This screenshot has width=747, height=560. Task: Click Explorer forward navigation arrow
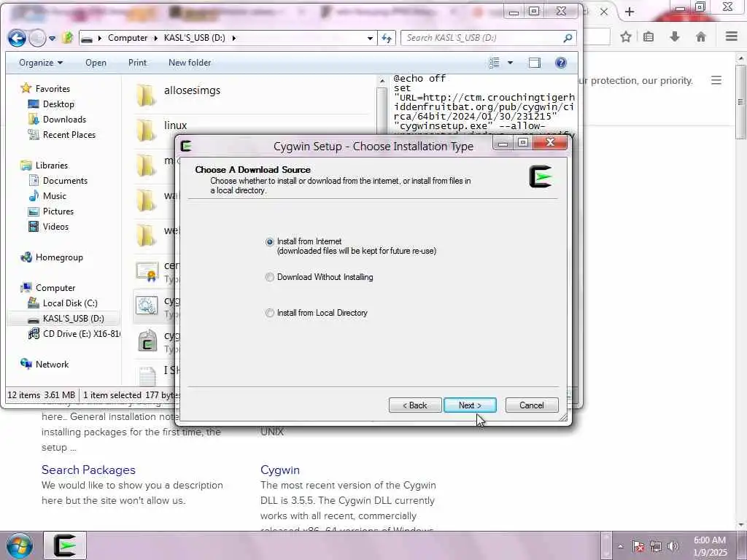point(37,38)
